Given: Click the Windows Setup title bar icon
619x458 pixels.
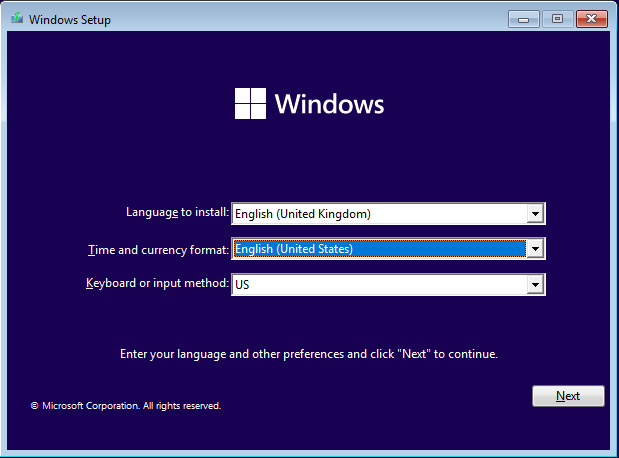Looking at the screenshot, I should 15,19.
